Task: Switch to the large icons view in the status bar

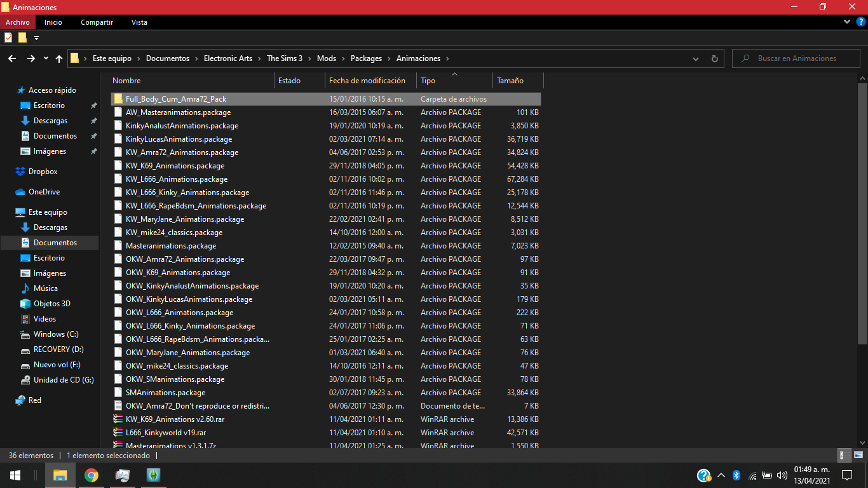Action: coord(858,455)
